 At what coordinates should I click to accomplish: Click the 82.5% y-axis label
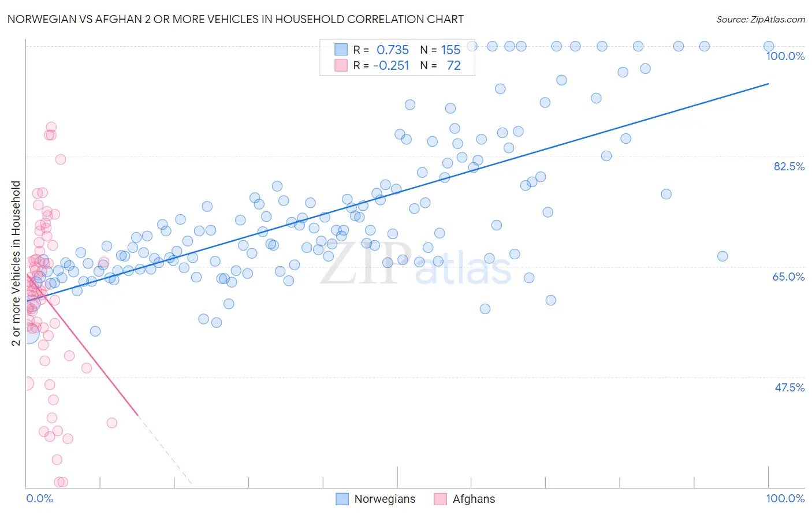coord(789,166)
